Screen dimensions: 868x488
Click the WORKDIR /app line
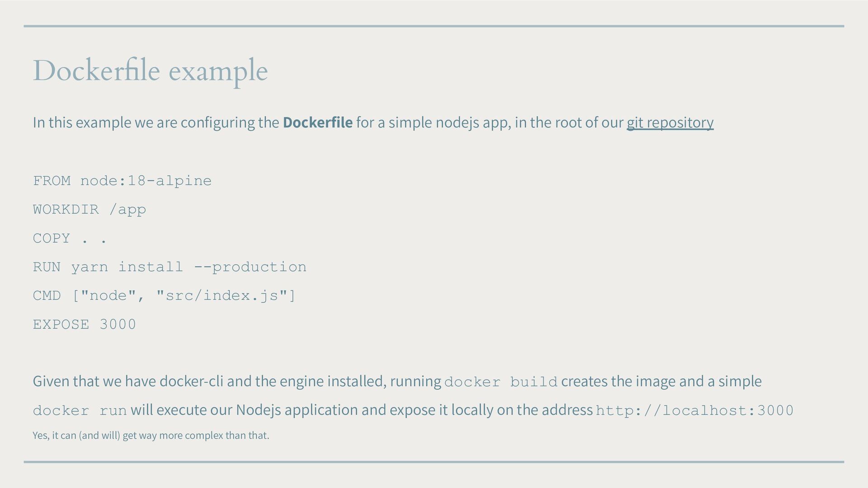coord(90,210)
